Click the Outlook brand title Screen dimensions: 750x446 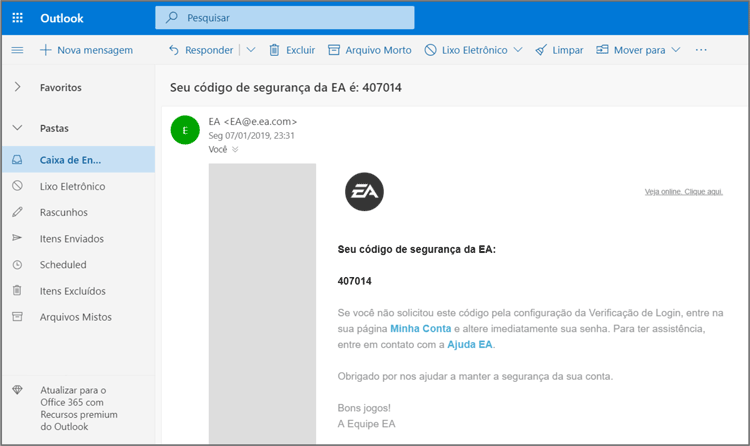(x=62, y=18)
